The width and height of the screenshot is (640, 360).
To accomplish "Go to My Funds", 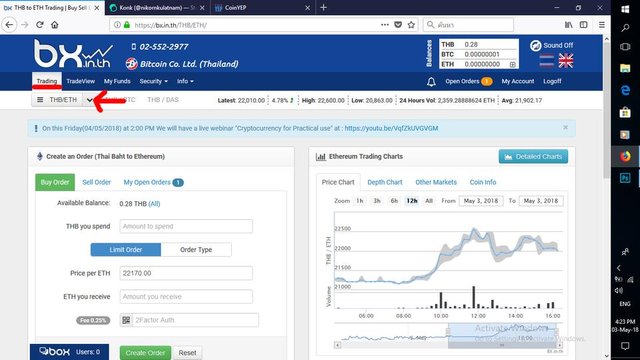I will [117, 82].
